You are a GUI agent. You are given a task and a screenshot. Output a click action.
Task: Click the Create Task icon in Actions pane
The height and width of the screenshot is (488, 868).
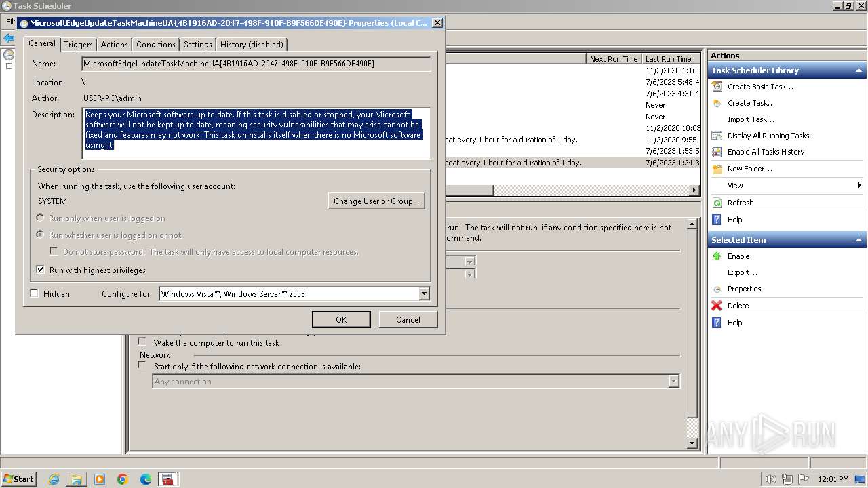point(717,103)
